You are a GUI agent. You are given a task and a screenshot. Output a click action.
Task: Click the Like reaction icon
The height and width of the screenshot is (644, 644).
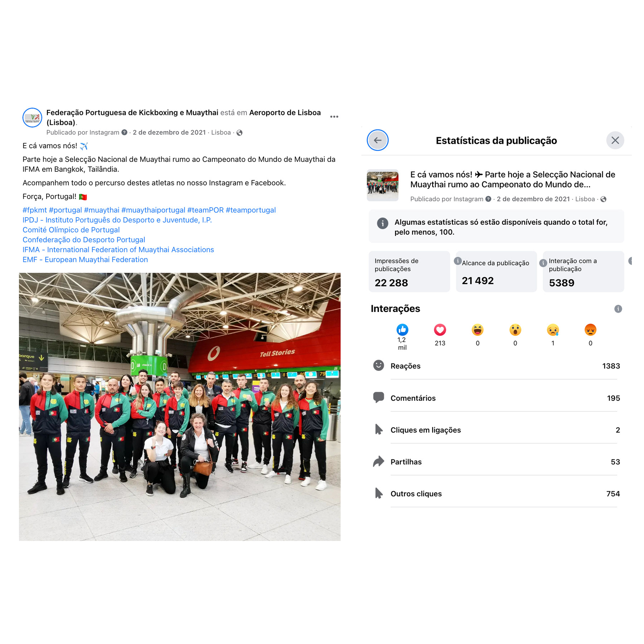point(402,330)
